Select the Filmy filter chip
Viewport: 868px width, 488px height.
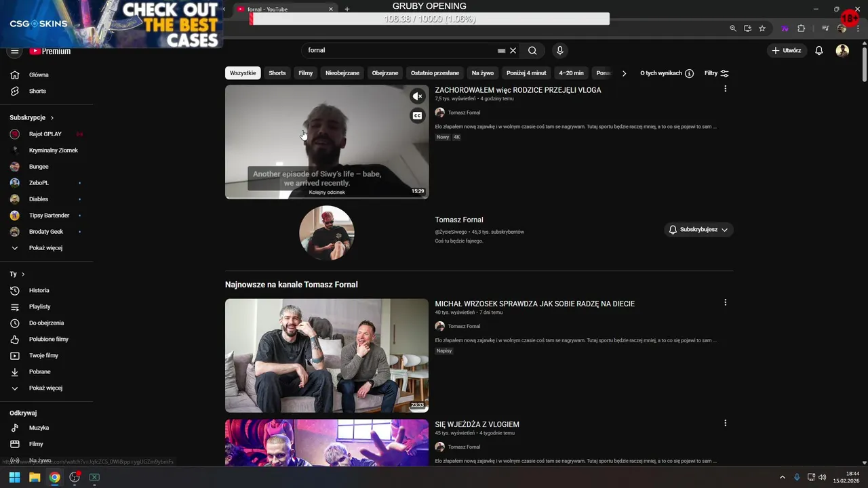[x=306, y=73]
